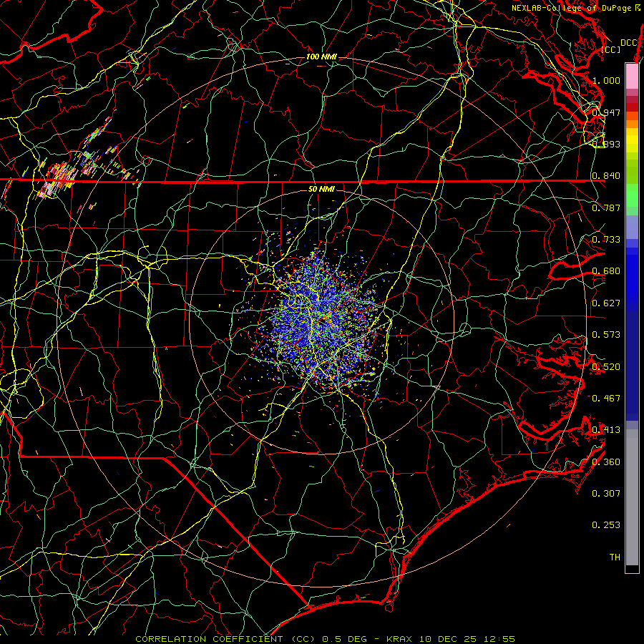Select the TH threshold label
This screenshot has width=644, height=644.
pos(615,557)
